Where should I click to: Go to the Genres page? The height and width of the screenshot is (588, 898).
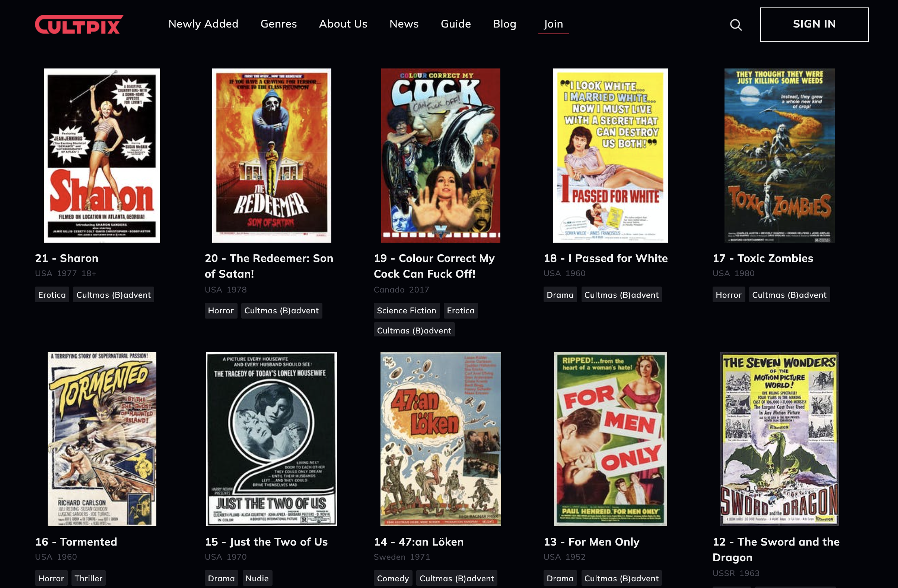pyautogui.click(x=278, y=24)
